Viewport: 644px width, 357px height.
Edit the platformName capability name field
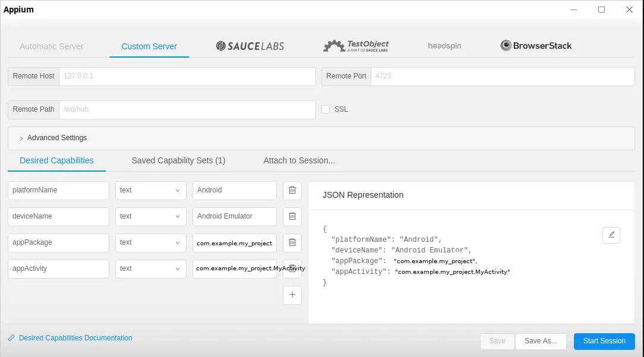click(58, 190)
